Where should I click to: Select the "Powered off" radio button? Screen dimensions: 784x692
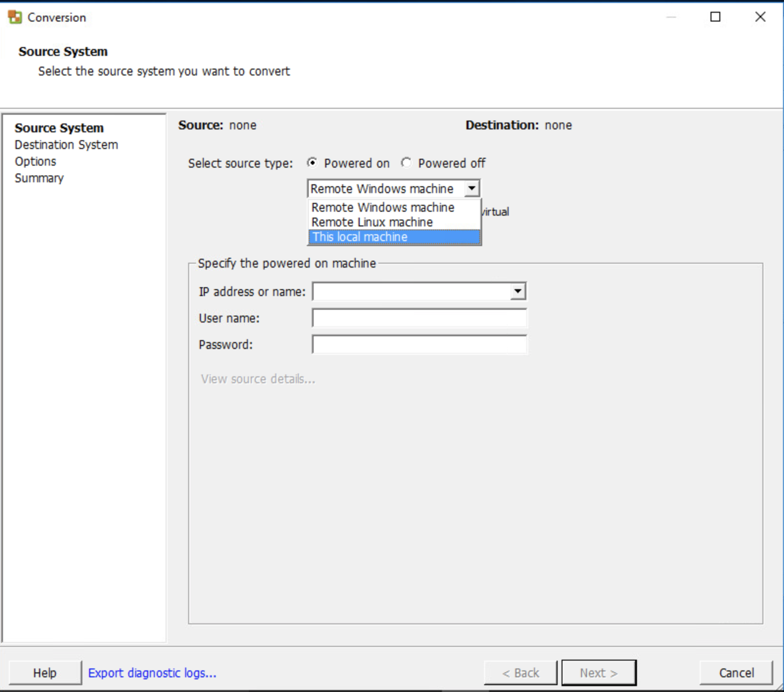click(x=406, y=163)
